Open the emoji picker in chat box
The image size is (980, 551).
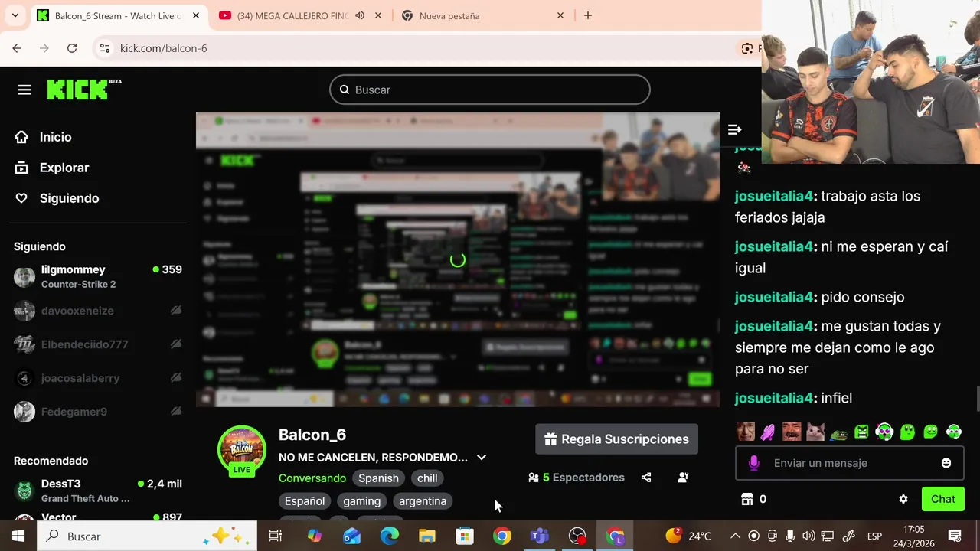[946, 463]
